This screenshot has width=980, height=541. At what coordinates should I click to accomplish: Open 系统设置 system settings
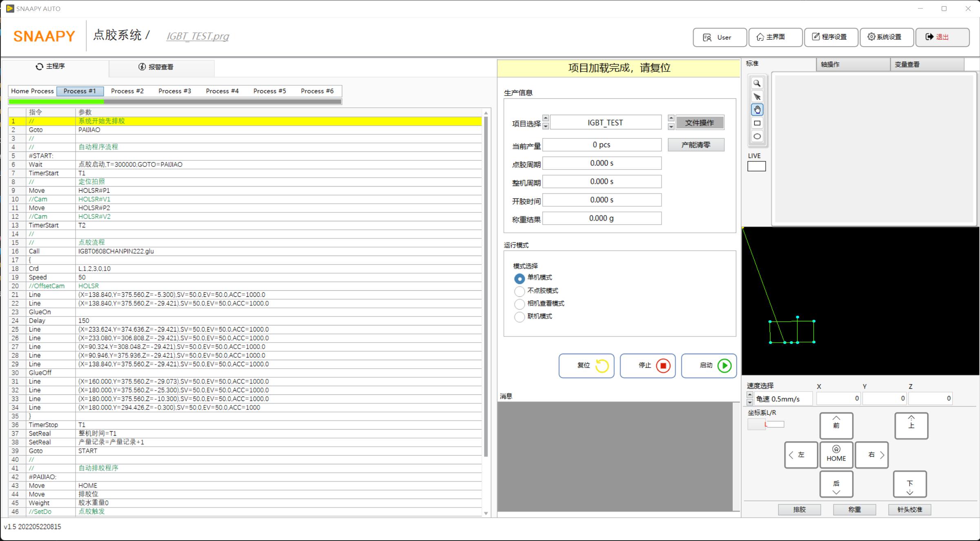(x=887, y=37)
